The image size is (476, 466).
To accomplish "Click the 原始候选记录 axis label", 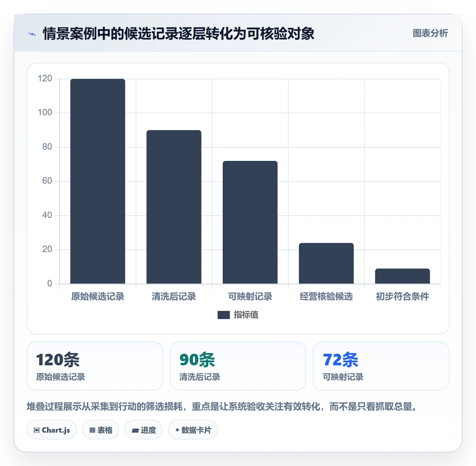I will click(98, 297).
